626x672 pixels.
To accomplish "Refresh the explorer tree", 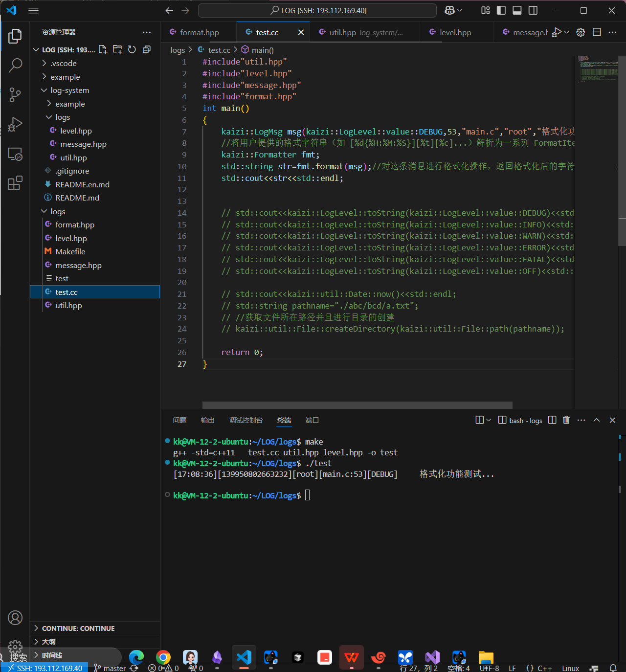I will [x=132, y=49].
